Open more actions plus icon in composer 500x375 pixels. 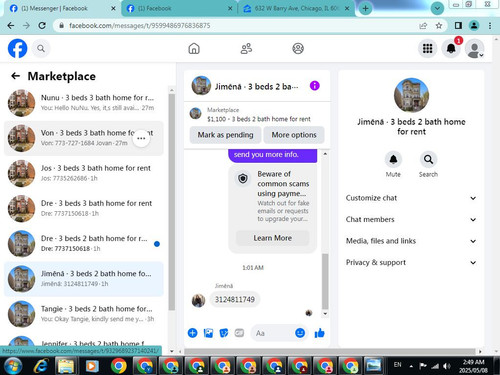click(x=193, y=333)
